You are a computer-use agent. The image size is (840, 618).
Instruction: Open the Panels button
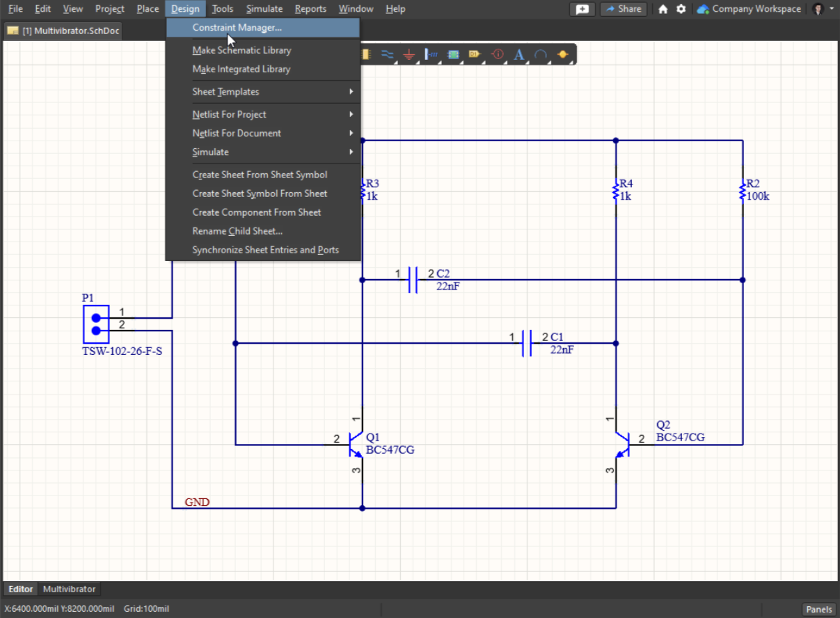click(818, 609)
